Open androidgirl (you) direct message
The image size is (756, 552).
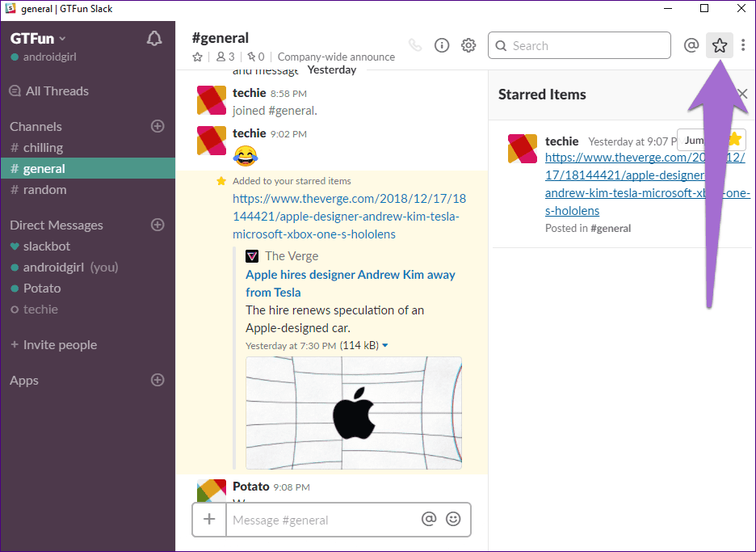point(88,268)
